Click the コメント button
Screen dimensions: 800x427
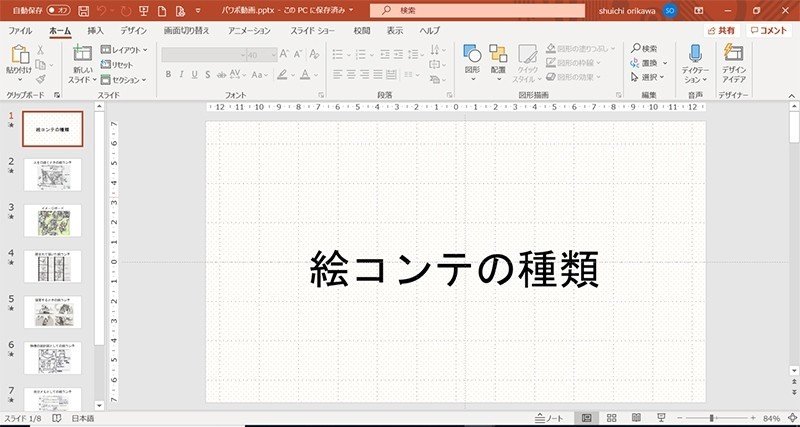pyautogui.click(x=769, y=31)
